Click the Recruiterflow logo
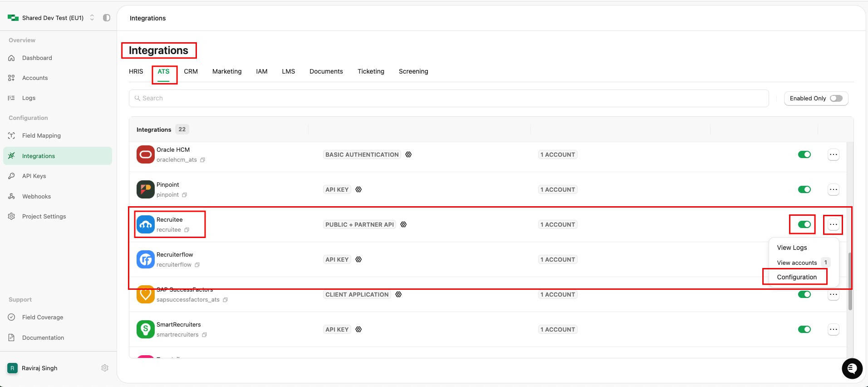 pyautogui.click(x=146, y=259)
